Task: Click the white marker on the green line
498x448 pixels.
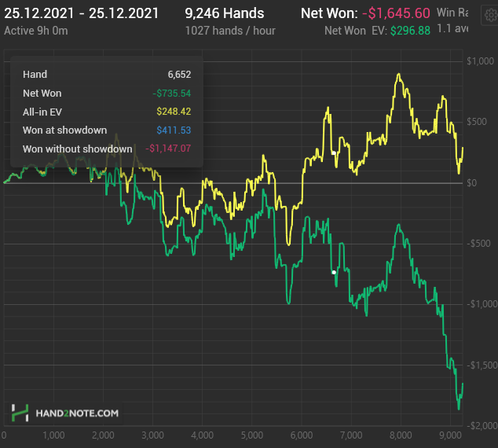Action: (x=334, y=272)
